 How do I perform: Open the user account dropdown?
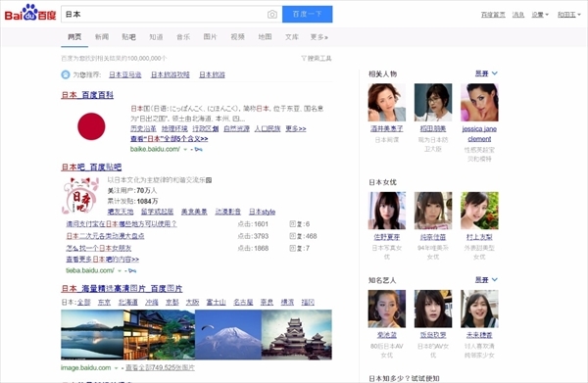(x=569, y=15)
